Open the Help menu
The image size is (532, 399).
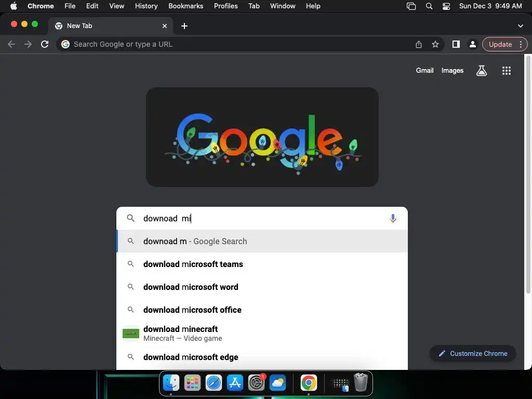tap(313, 6)
